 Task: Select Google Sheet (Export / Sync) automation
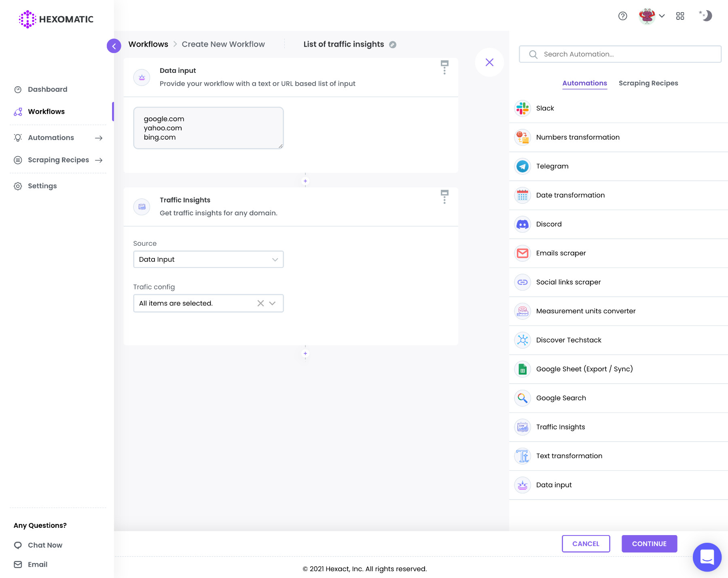[x=618, y=369]
